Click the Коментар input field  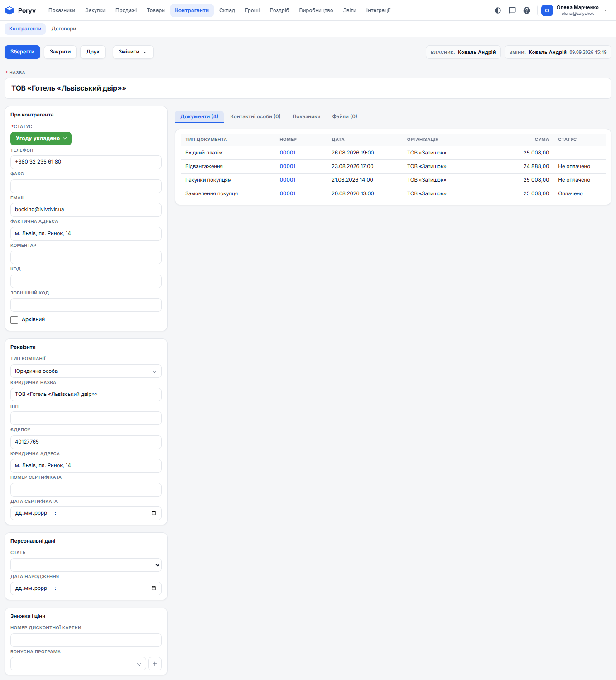[86, 257]
